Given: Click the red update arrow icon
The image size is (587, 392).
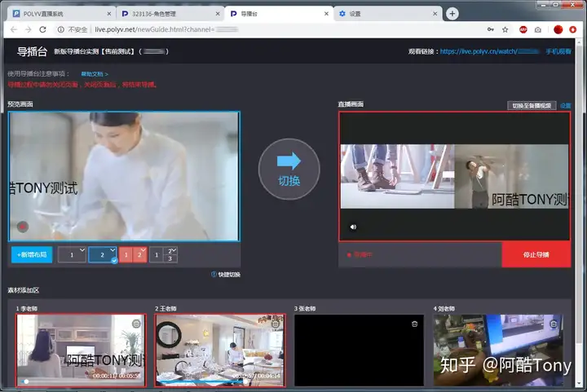Looking at the screenshot, I should [x=573, y=29].
